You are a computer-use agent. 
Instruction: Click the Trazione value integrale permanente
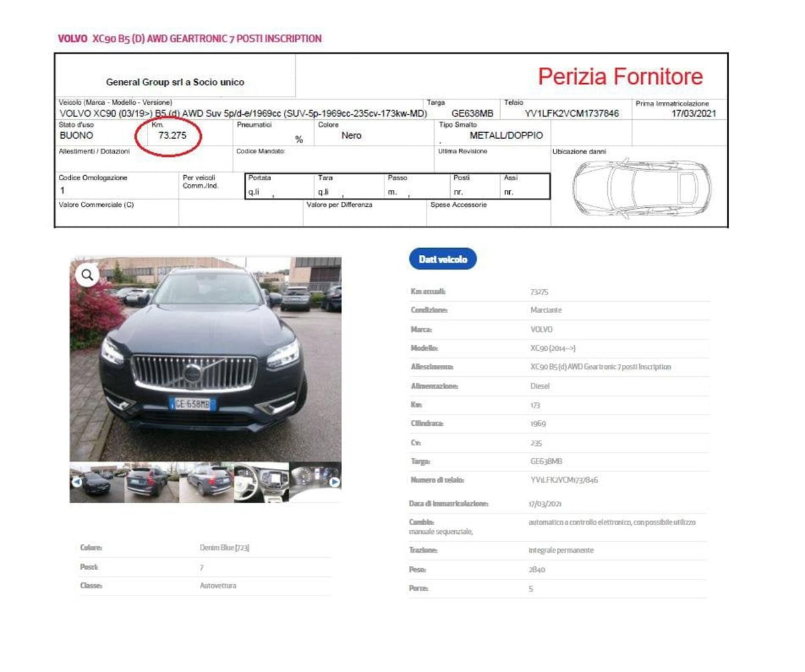561,550
